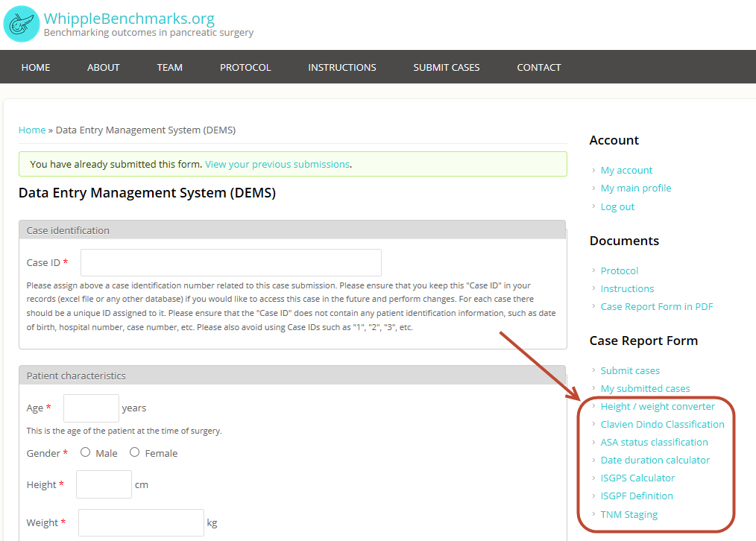Screen dimensions: 756x541
Task: Select the Female gender radio button
Action: (135, 452)
